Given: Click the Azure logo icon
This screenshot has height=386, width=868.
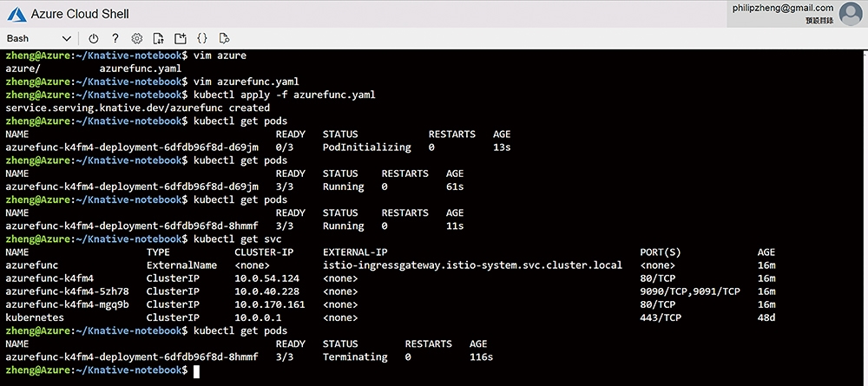Looking at the screenshot, I should pos(16,14).
